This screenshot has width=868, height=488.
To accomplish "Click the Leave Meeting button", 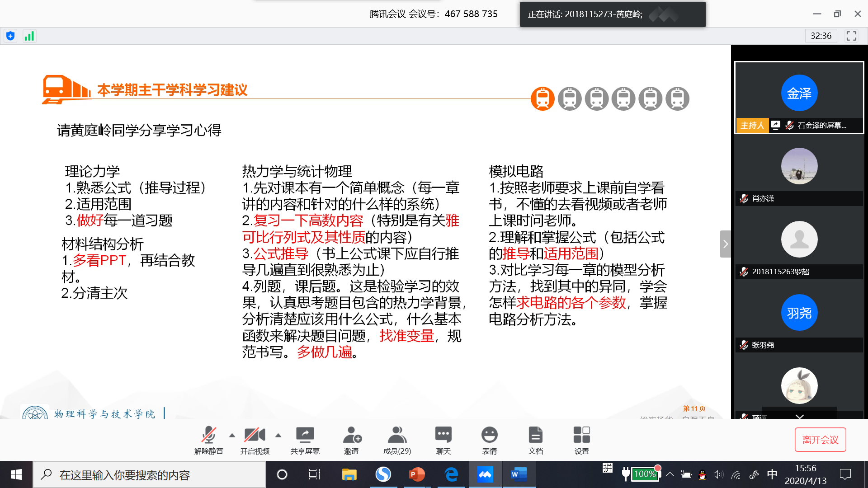I will point(820,440).
